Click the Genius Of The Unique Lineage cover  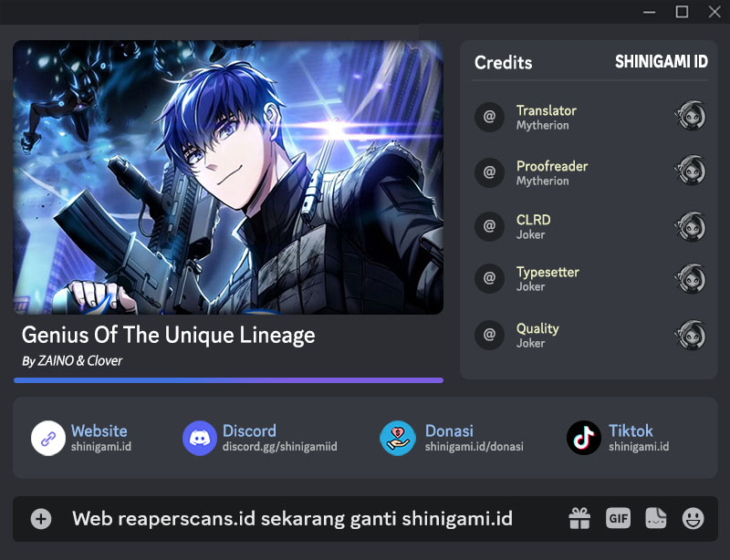tap(228, 177)
